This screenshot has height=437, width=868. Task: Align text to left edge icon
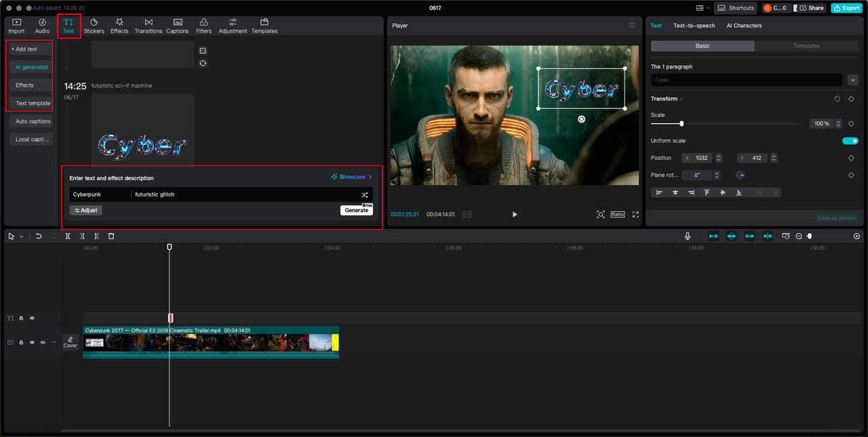(658, 192)
